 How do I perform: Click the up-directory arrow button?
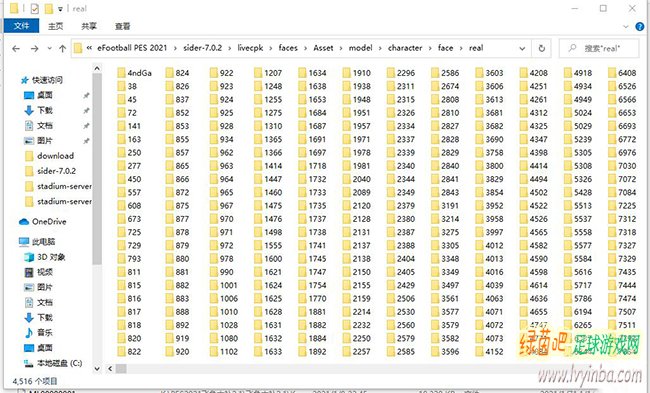[63, 49]
